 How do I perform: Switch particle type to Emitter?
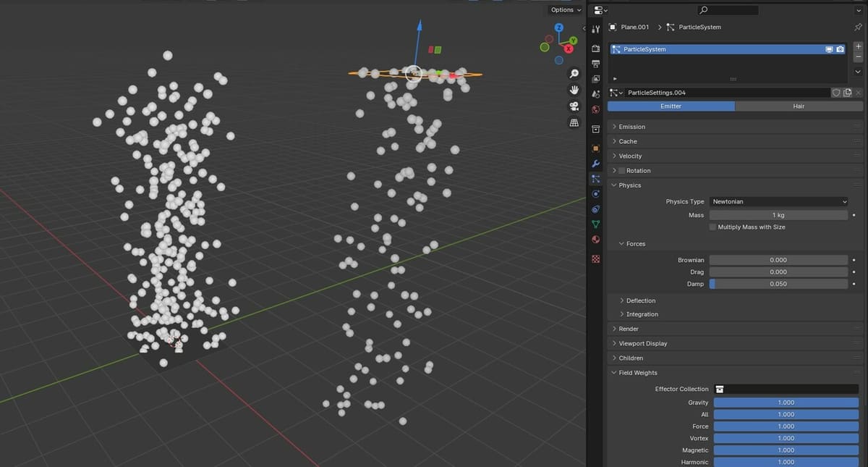pyautogui.click(x=671, y=106)
